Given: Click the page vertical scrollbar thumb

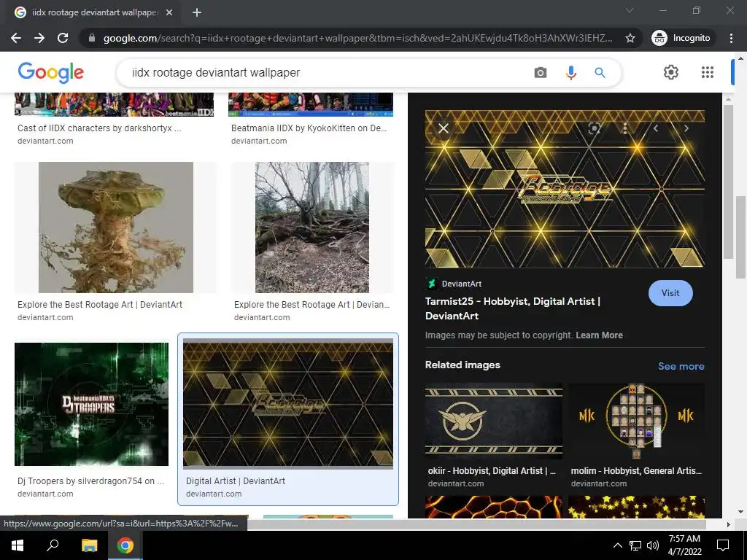Looking at the screenshot, I should 740,237.
